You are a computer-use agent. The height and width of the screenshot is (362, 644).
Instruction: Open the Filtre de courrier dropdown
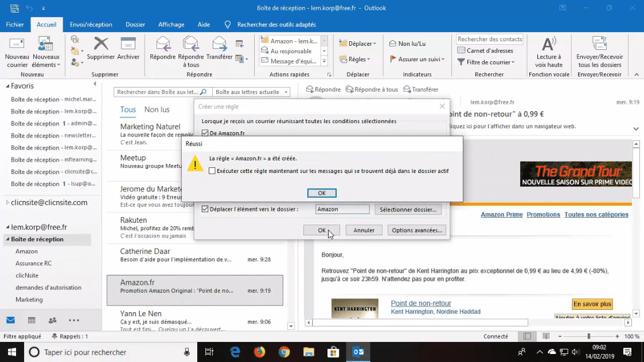[x=486, y=62]
